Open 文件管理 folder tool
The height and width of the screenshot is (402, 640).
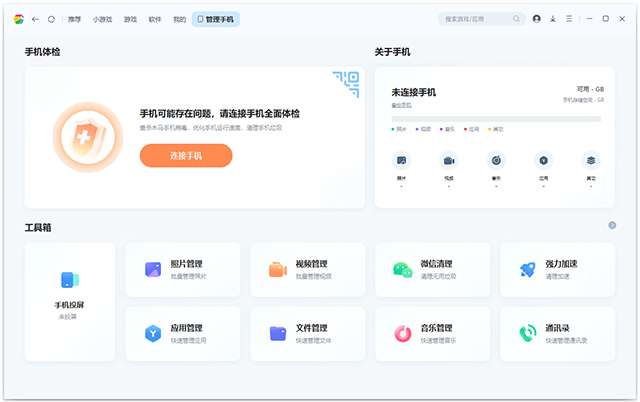click(x=308, y=334)
